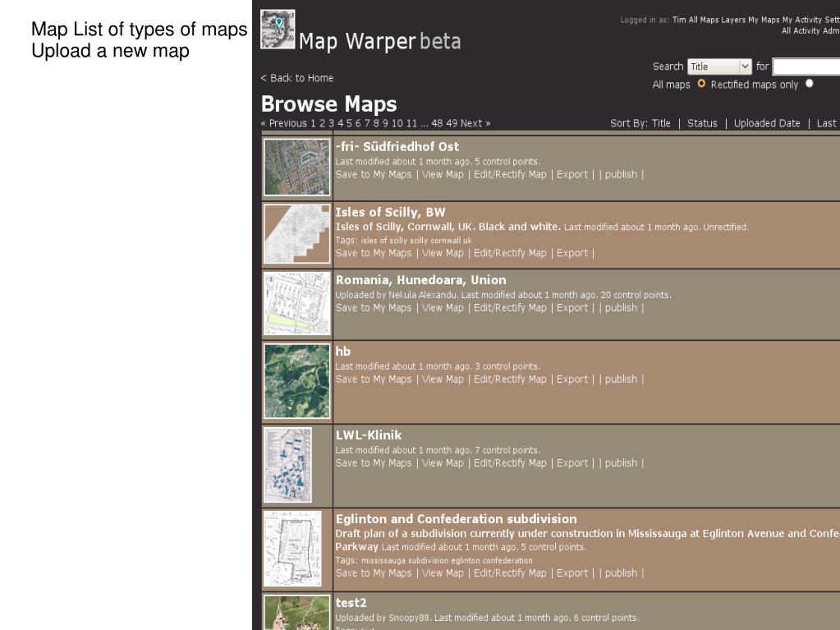Open the hb map thumbnail

(296, 381)
